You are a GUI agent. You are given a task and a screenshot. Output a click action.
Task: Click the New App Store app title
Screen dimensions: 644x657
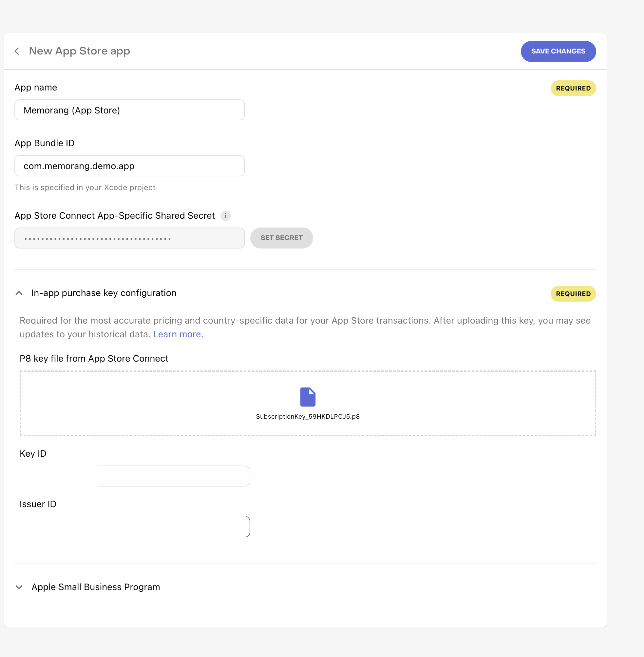tap(80, 51)
